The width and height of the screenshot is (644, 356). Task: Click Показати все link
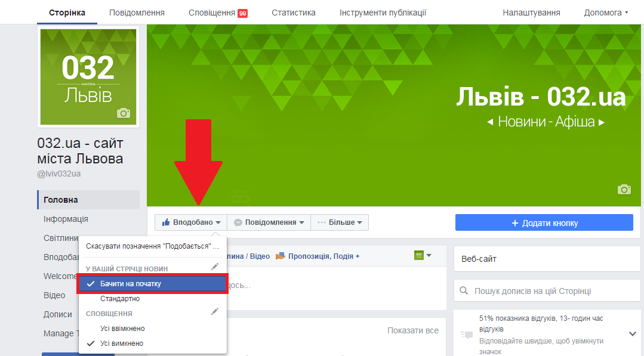413,330
